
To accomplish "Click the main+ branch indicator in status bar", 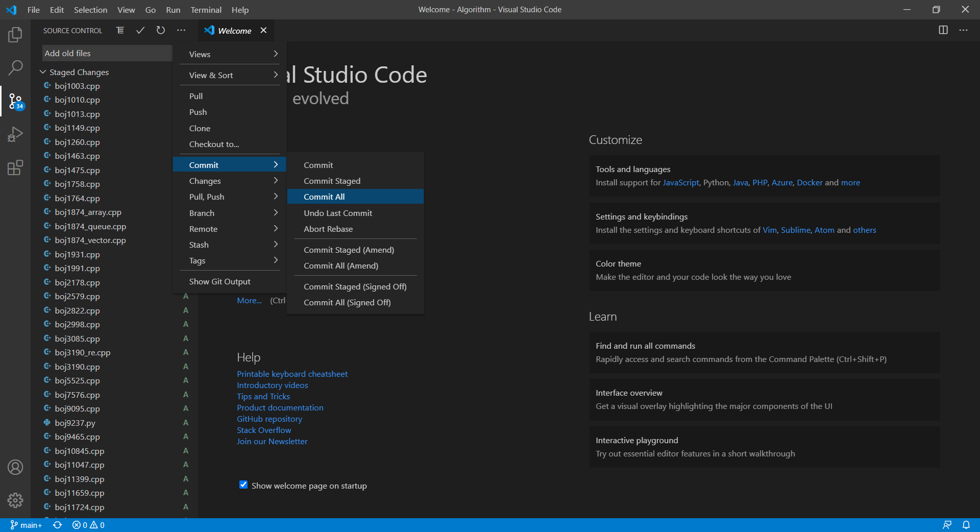I will (26, 525).
